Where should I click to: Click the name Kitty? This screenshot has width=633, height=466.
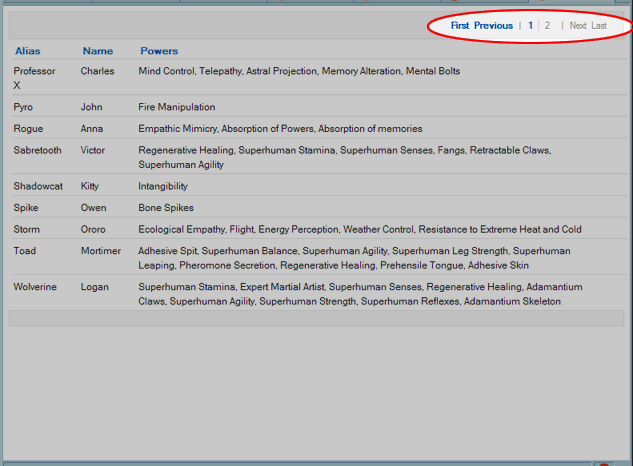pyautogui.click(x=90, y=186)
